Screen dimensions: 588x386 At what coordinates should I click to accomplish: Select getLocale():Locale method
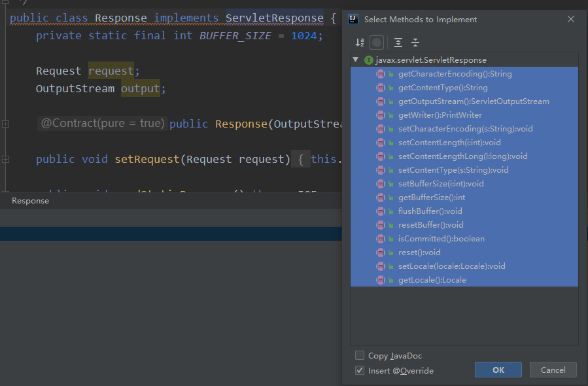tap(464, 280)
